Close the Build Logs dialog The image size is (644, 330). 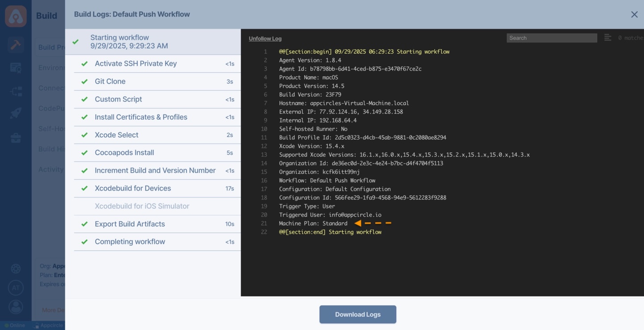(x=634, y=15)
